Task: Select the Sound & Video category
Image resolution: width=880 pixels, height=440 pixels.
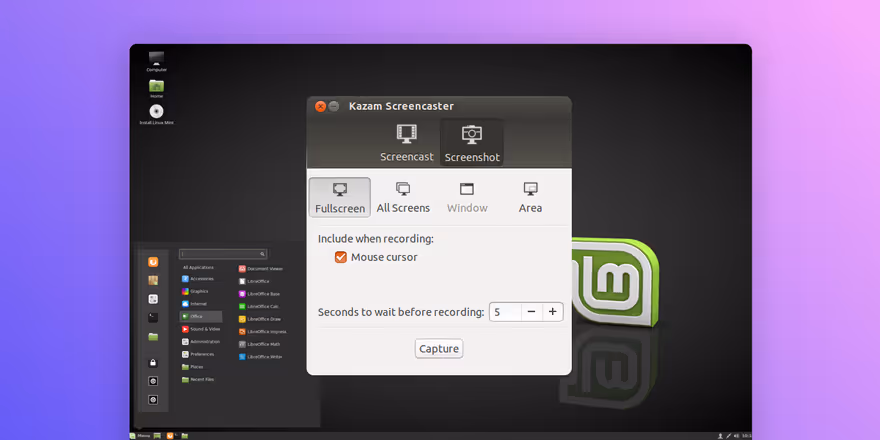Action: [x=201, y=329]
